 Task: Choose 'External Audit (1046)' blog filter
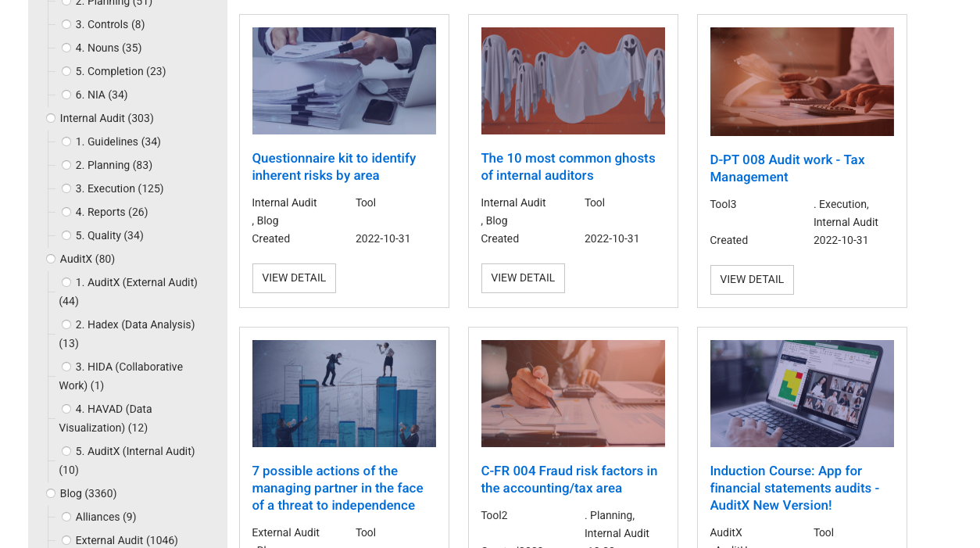coord(66,540)
